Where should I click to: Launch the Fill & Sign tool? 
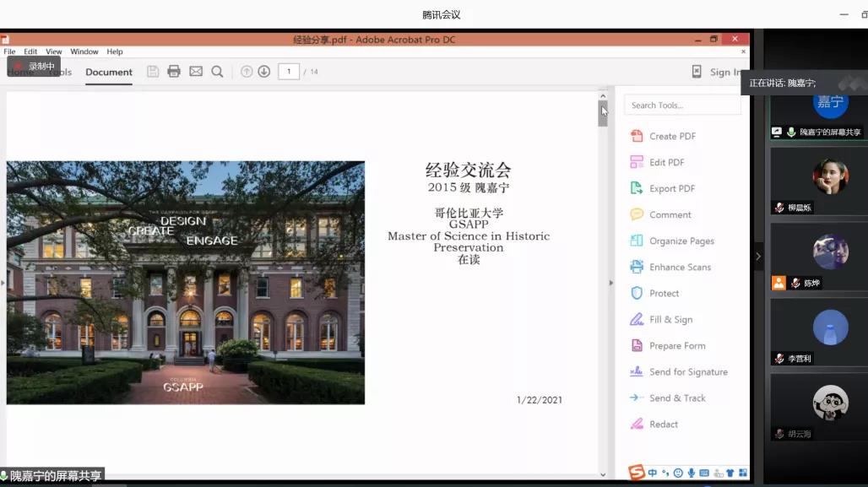click(x=670, y=319)
